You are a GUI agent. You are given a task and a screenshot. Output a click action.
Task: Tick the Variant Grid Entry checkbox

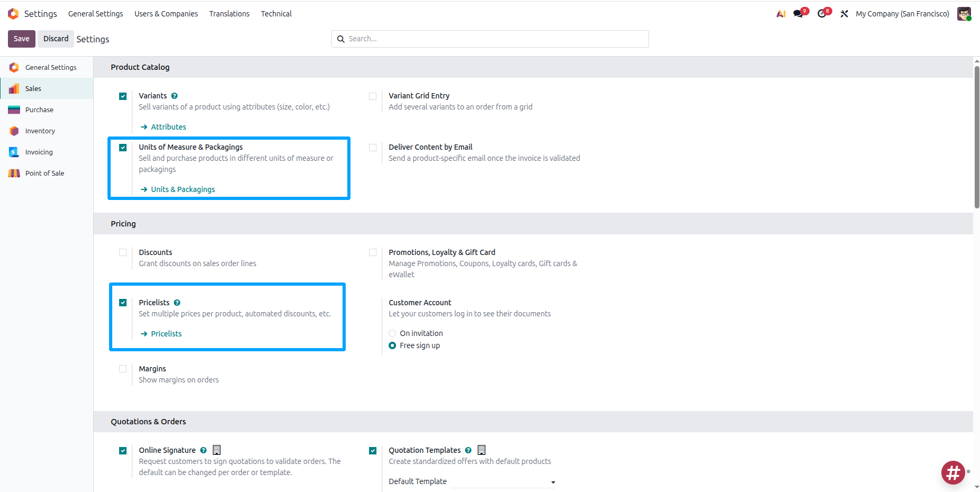373,96
